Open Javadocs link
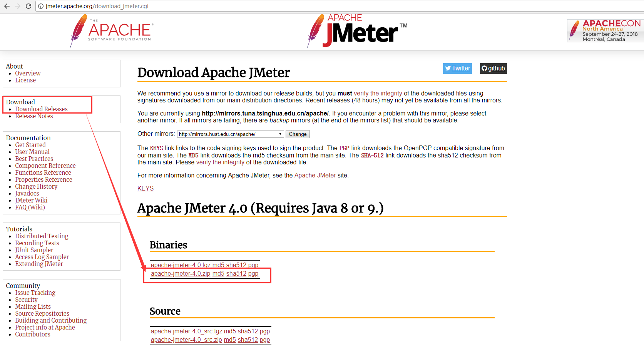This screenshot has width=644, height=348. (27, 193)
